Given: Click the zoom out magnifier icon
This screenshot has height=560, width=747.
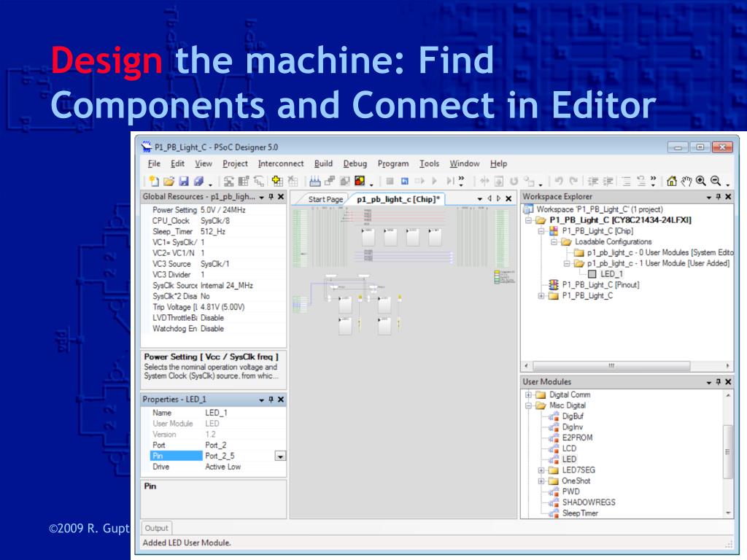Looking at the screenshot, I should (716, 181).
